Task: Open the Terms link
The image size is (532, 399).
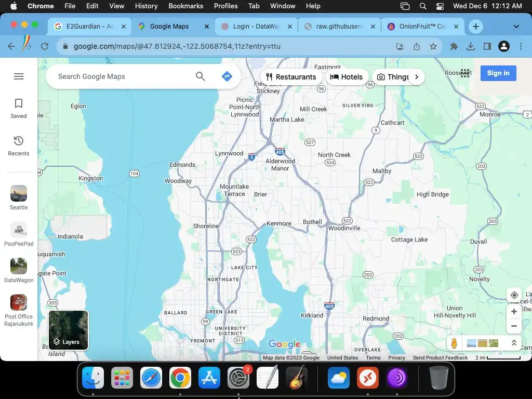Action: [x=373, y=357]
